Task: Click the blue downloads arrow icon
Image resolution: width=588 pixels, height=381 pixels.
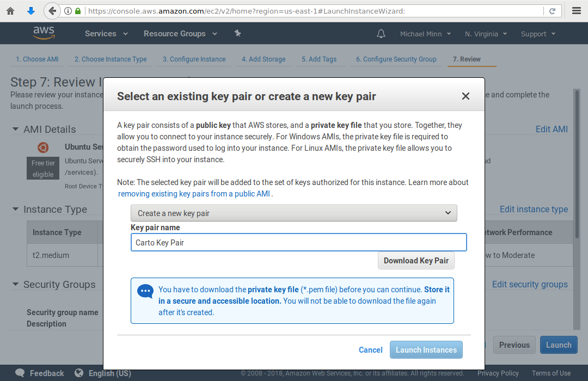Action: pyautogui.click(x=31, y=11)
